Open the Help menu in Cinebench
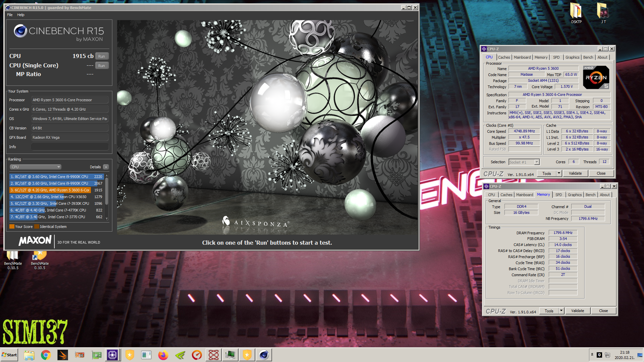The width and height of the screenshot is (644, 362). point(21,15)
